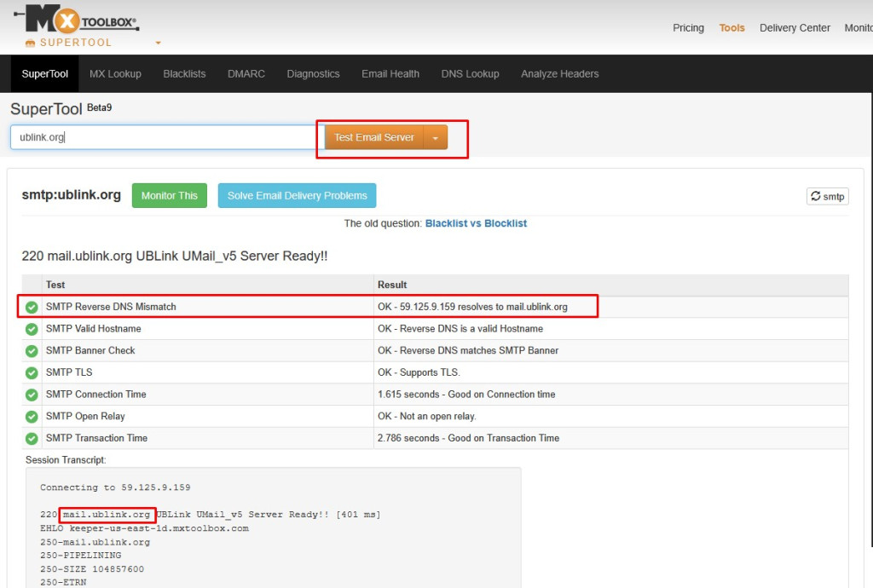
Task: Open the Delivery Center link
Action: click(x=795, y=28)
